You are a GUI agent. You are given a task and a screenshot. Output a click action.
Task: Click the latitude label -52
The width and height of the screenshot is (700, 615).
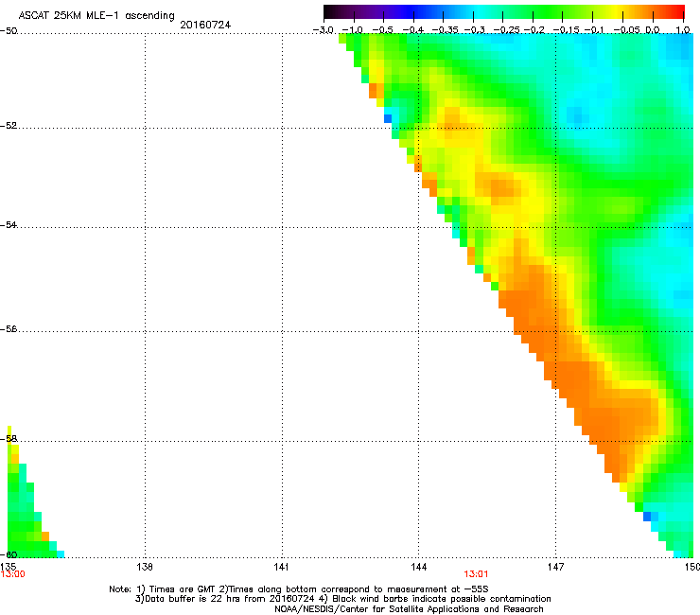[x=9, y=126]
